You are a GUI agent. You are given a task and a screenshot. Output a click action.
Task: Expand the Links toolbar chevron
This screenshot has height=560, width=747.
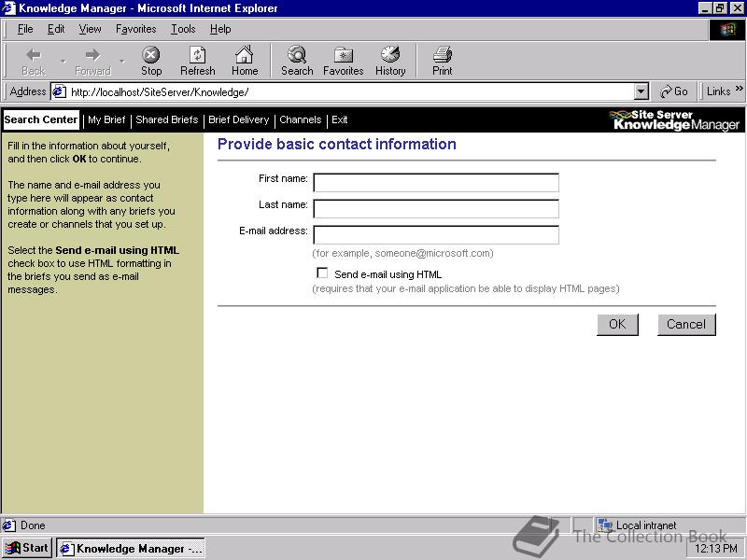(739, 88)
